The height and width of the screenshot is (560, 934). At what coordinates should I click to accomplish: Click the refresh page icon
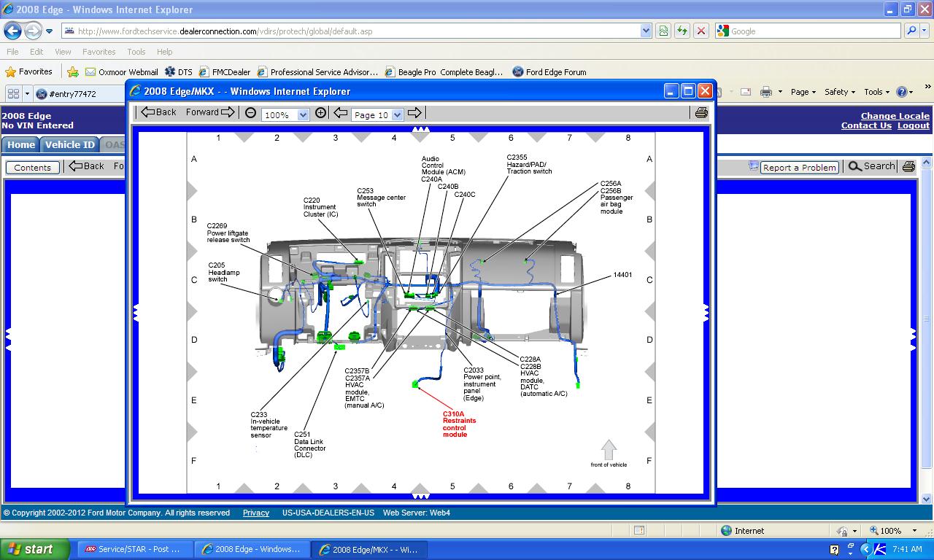tap(682, 31)
